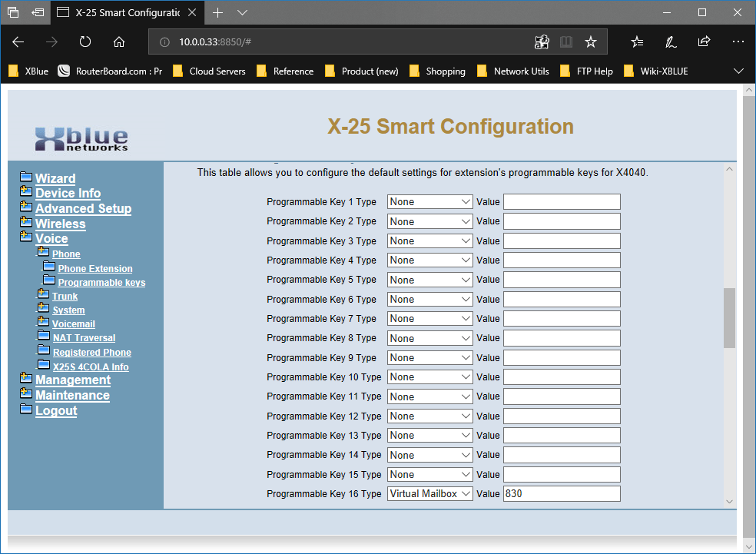Click the Add notes pen icon

(671, 41)
